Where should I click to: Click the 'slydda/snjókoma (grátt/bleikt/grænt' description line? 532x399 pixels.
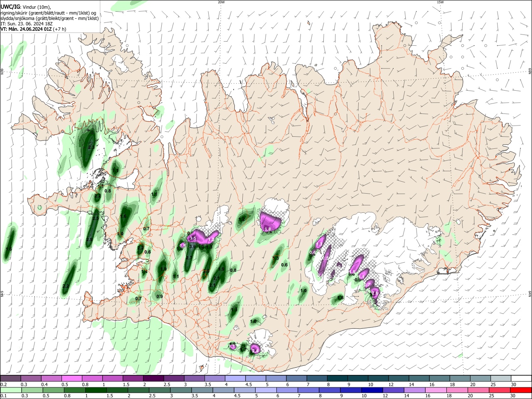coord(49,18)
